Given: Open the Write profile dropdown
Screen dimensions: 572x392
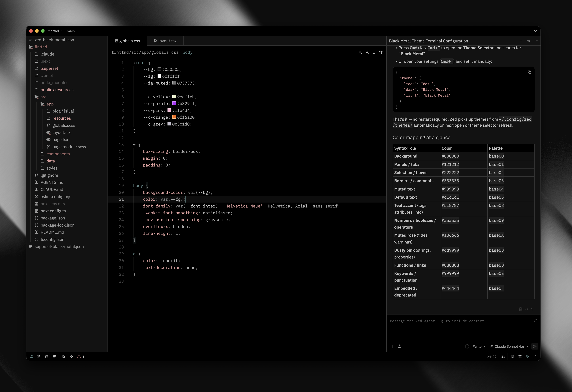Looking at the screenshot, I should (479, 346).
